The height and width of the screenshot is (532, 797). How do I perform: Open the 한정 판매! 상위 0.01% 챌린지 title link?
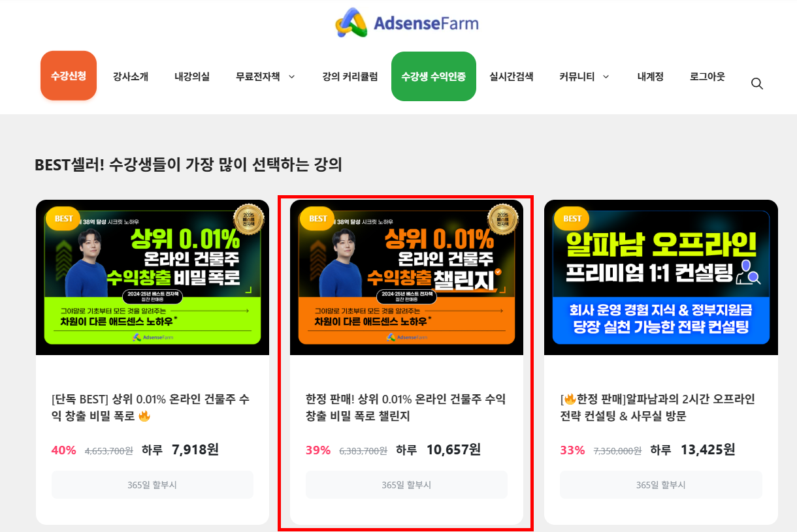pyautogui.click(x=406, y=407)
